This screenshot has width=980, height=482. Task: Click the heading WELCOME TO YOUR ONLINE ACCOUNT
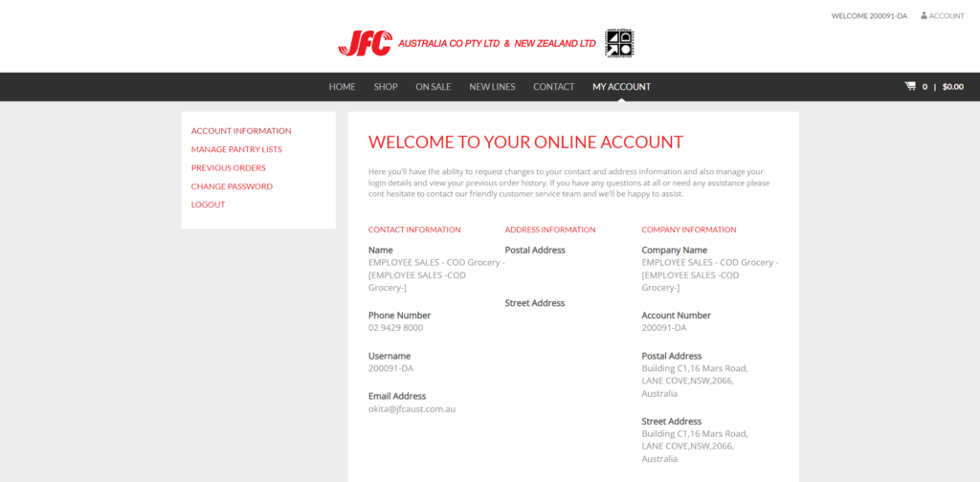click(x=525, y=142)
